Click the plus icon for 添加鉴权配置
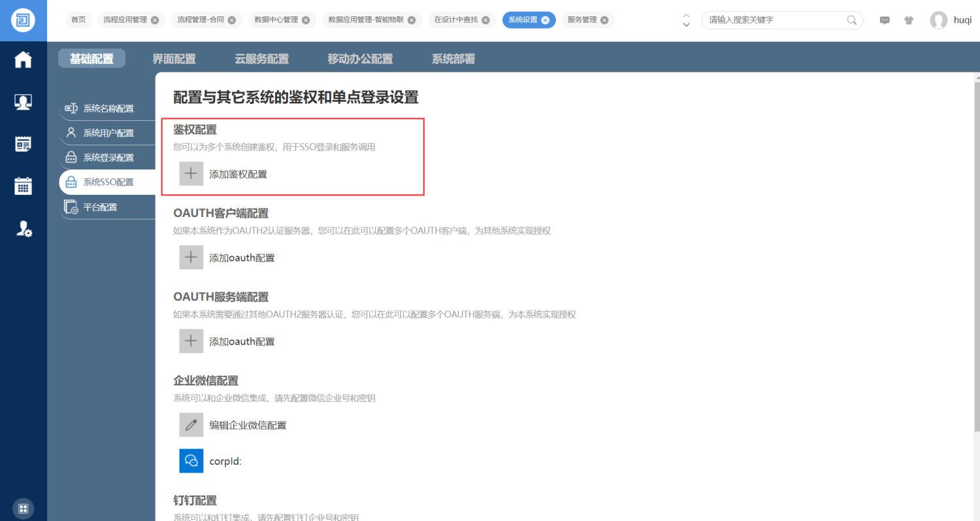 [191, 174]
